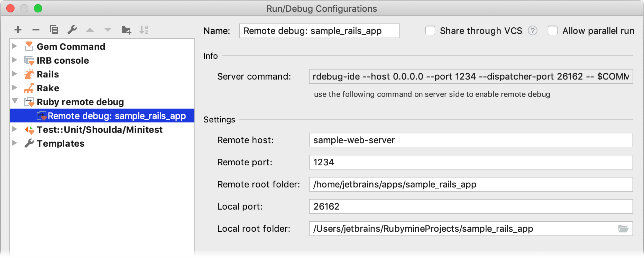Viewport: 644px width, 258px height.
Task: Click the Name text field
Action: (319, 31)
